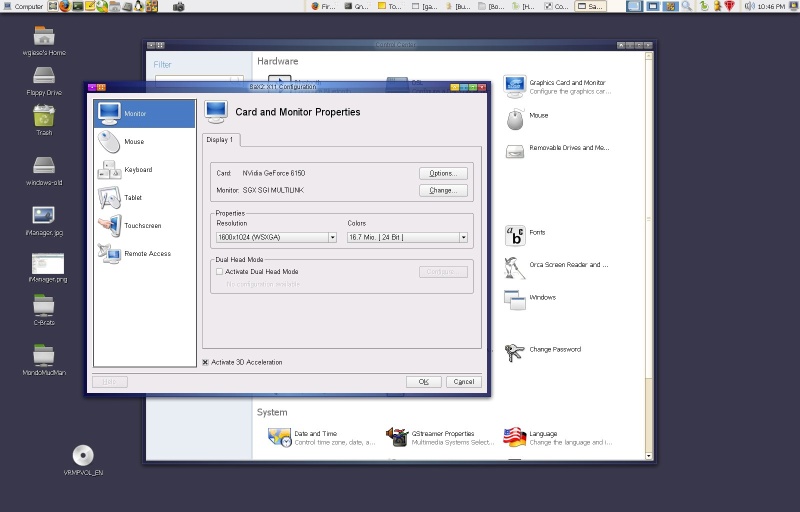Image resolution: width=800 pixels, height=512 pixels.
Task: Click the card Options... button
Action: point(443,173)
